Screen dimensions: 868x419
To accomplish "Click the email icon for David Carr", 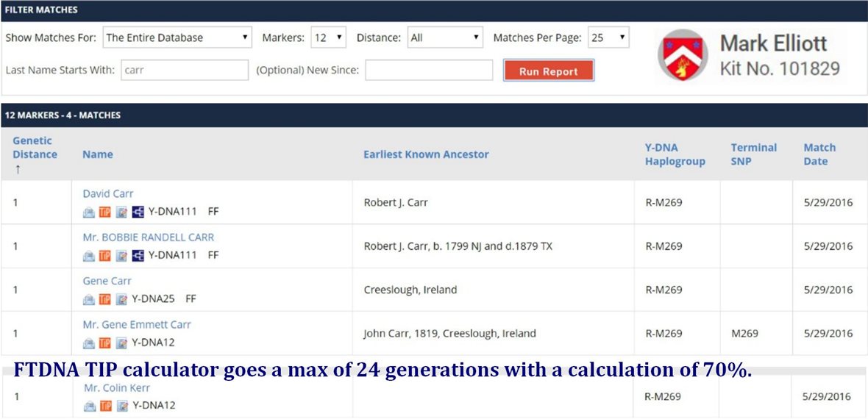I will click(x=88, y=212).
